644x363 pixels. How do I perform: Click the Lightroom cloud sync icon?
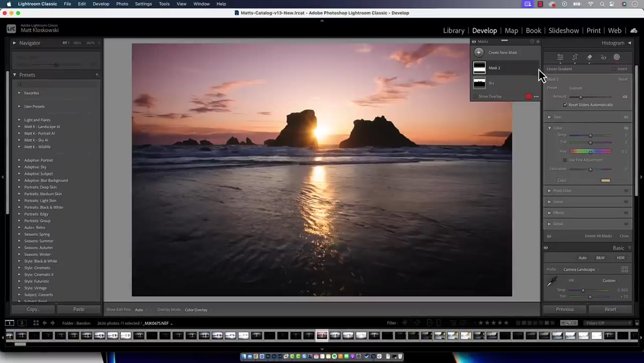(x=634, y=31)
